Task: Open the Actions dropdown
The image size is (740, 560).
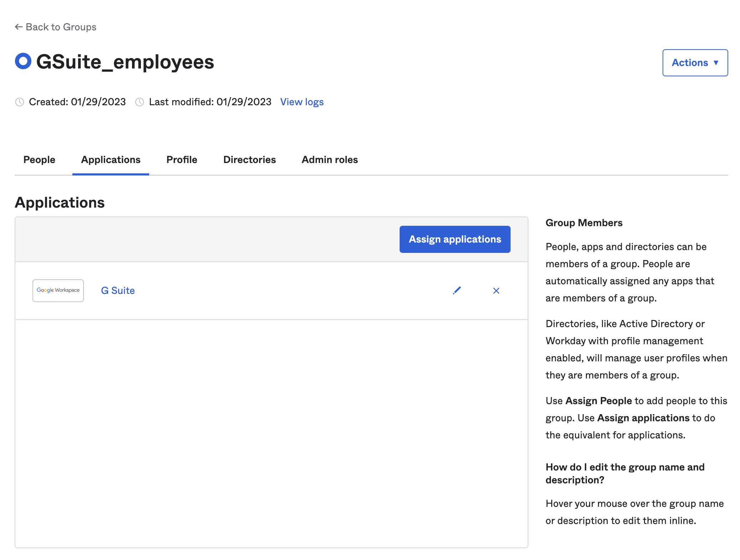Action: pos(695,62)
